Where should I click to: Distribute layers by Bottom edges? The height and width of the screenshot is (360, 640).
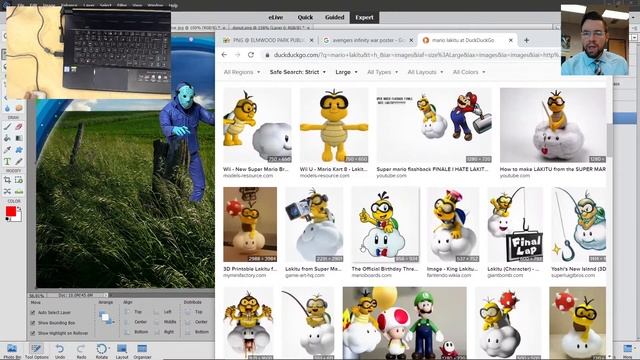(x=197, y=332)
